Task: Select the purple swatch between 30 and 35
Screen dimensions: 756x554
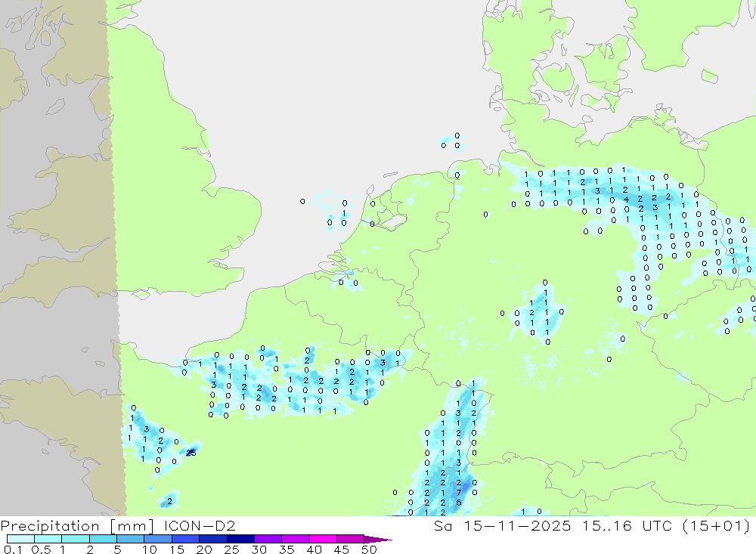Action: pyautogui.click(x=268, y=539)
